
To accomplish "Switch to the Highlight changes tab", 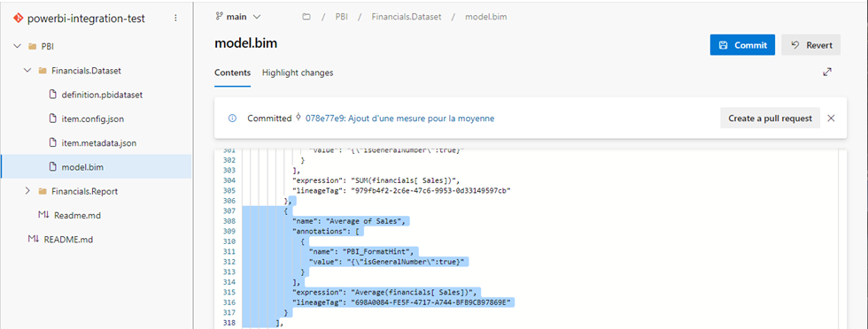I will (x=298, y=73).
